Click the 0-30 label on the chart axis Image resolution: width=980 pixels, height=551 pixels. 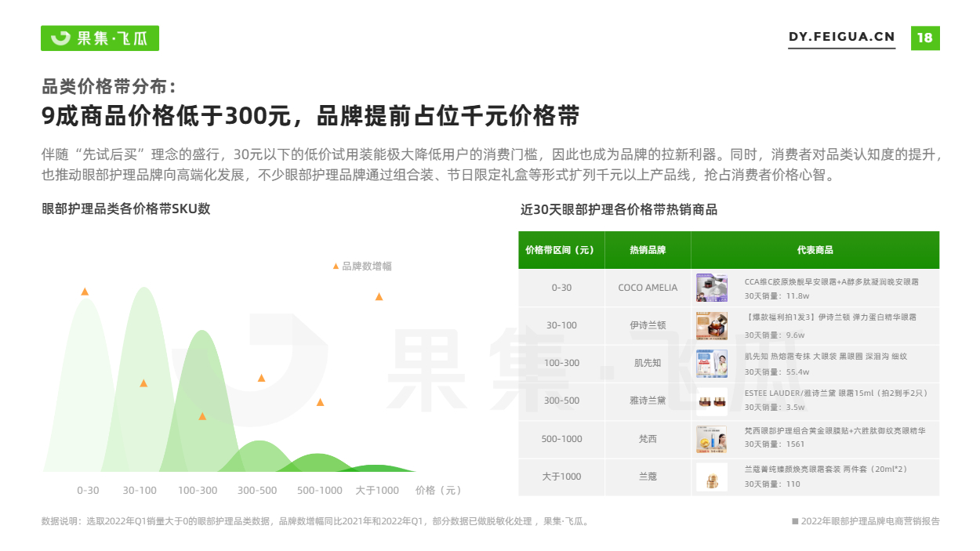(88, 491)
